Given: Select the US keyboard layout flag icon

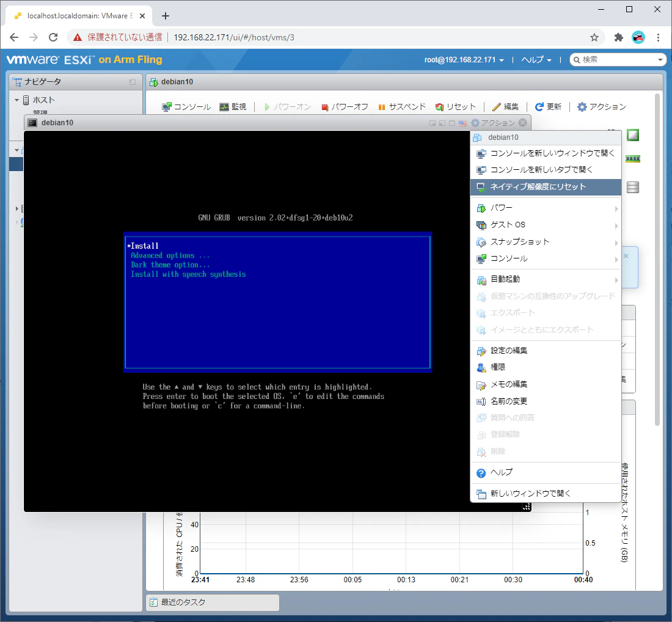Looking at the screenshot, I should 462,123.
